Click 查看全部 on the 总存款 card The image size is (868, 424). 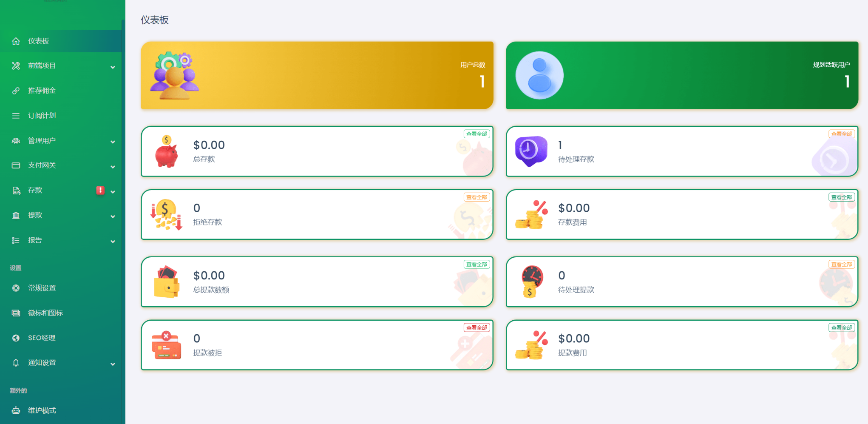click(477, 134)
